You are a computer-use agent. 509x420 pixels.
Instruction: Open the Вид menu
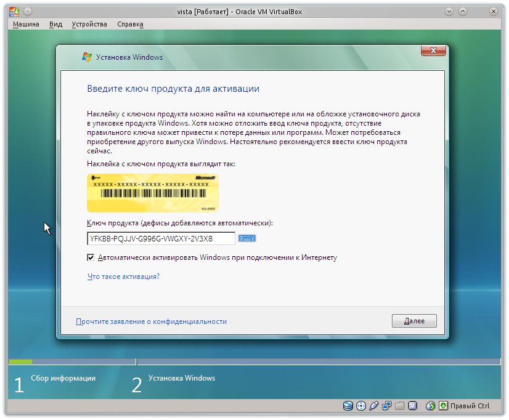pos(55,24)
